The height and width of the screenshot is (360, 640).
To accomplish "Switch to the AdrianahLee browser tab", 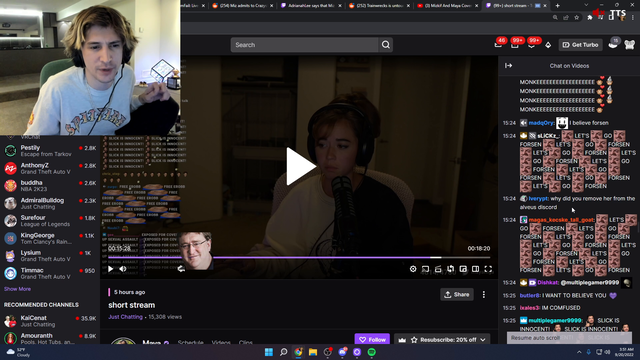I will [x=311, y=6].
